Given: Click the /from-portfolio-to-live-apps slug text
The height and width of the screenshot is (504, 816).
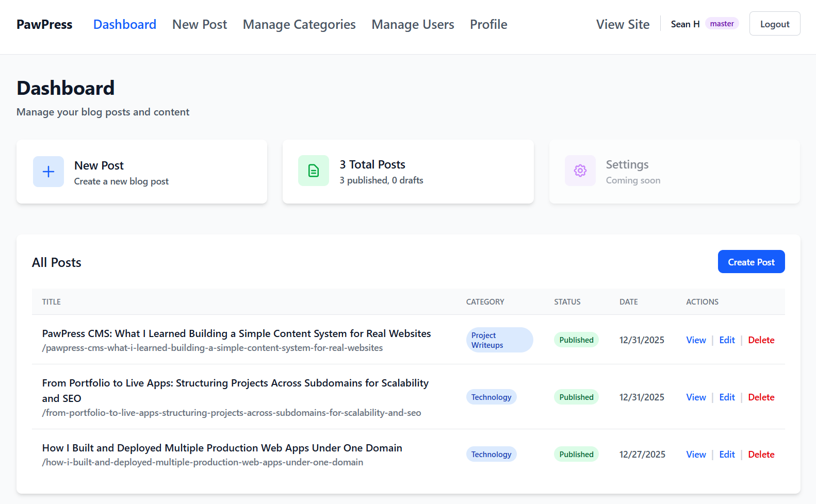Looking at the screenshot, I should (232, 413).
